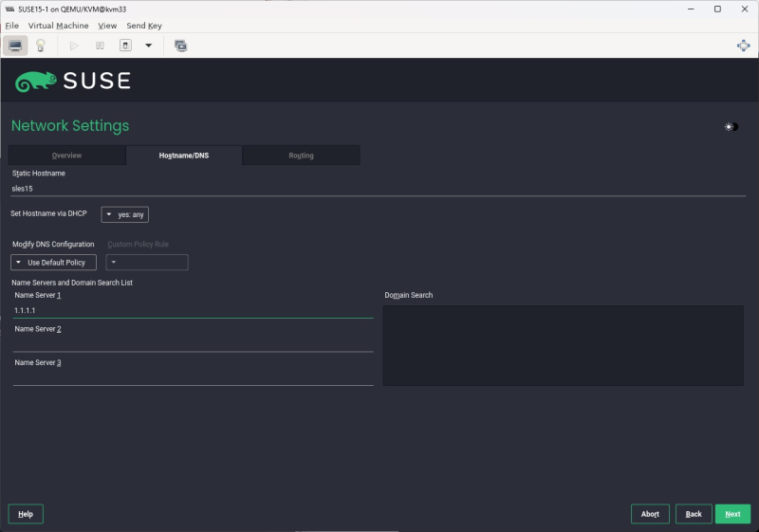The image size is (759, 532).
Task: Toggle fullscreen console icon
Action: [x=744, y=46]
